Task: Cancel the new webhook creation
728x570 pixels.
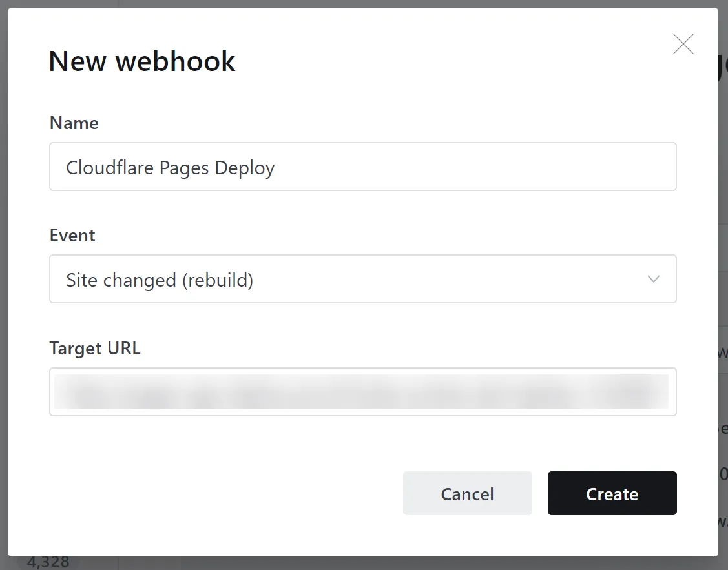Action: click(467, 493)
